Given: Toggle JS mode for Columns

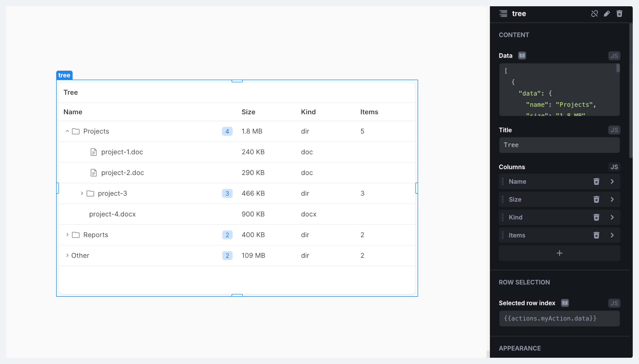Looking at the screenshot, I should [614, 167].
